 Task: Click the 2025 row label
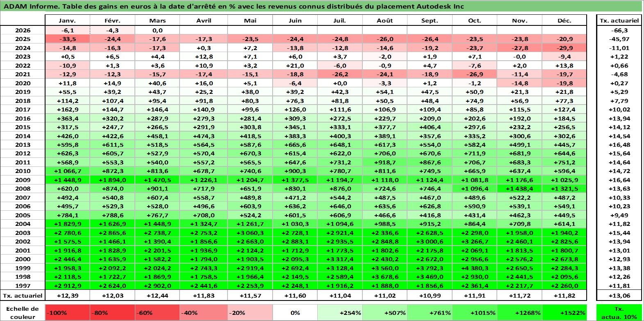coord(23,39)
